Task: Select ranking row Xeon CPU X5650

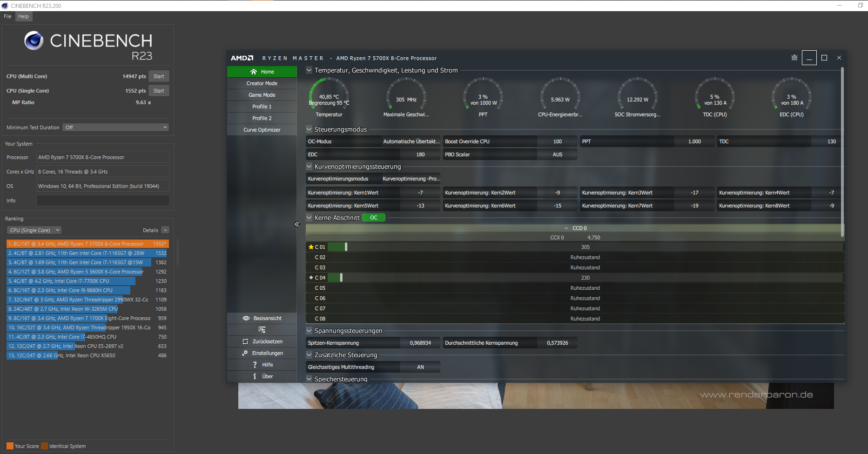Action: tap(87, 355)
